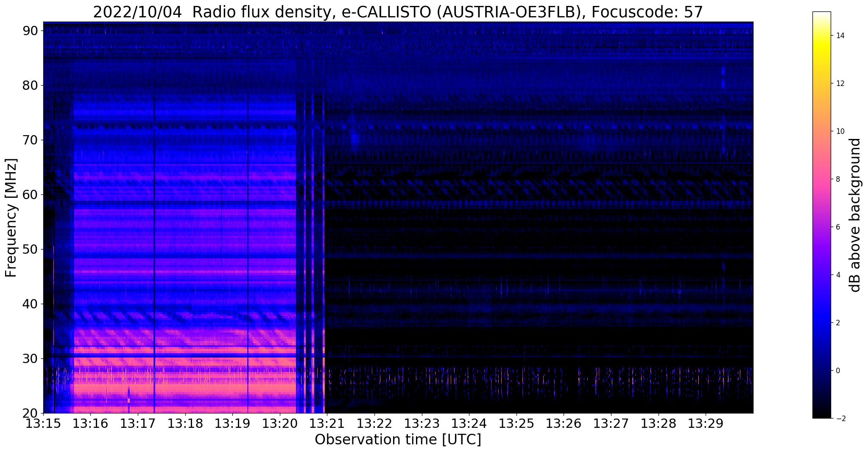
Task: Click the 13:19 time tick label
Action: (232, 424)
